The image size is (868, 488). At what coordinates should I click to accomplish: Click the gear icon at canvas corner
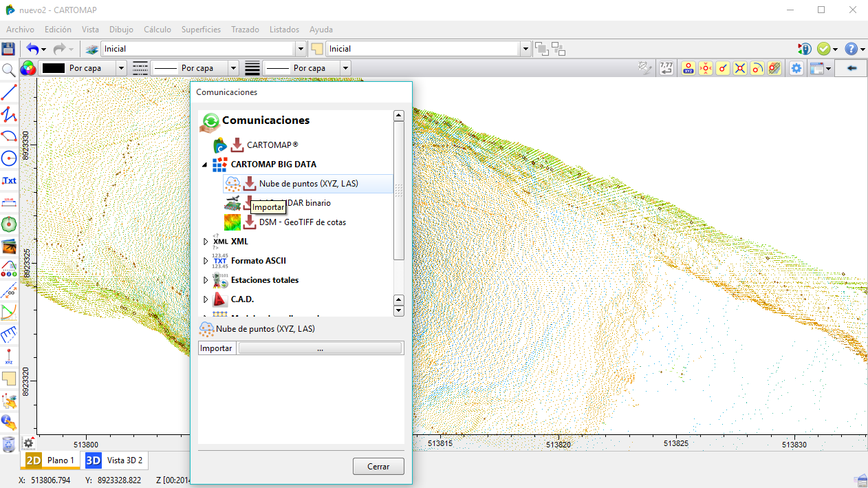pos(28,443)
